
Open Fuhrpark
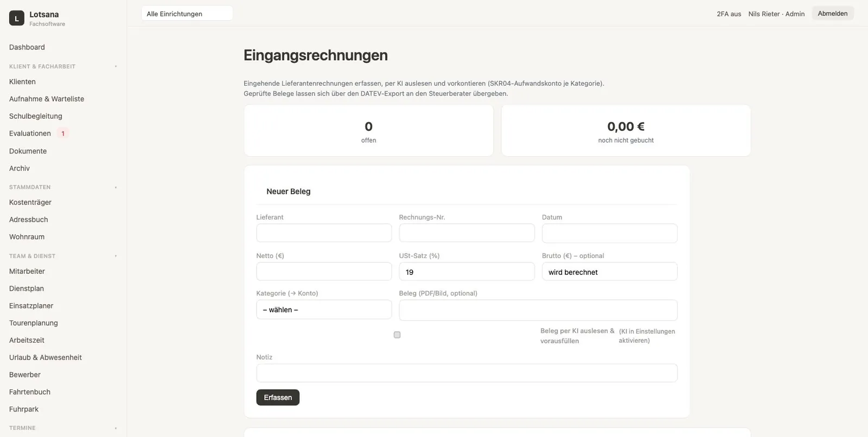[24, 409]
